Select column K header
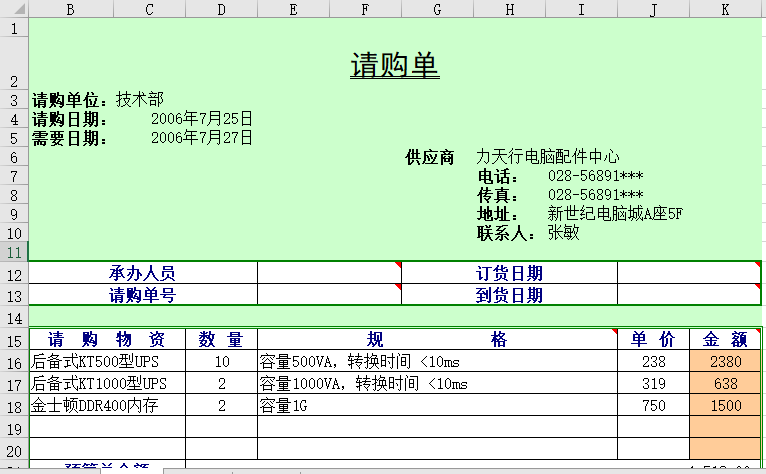This screenshot has height=474, width=766. point(725,9)
